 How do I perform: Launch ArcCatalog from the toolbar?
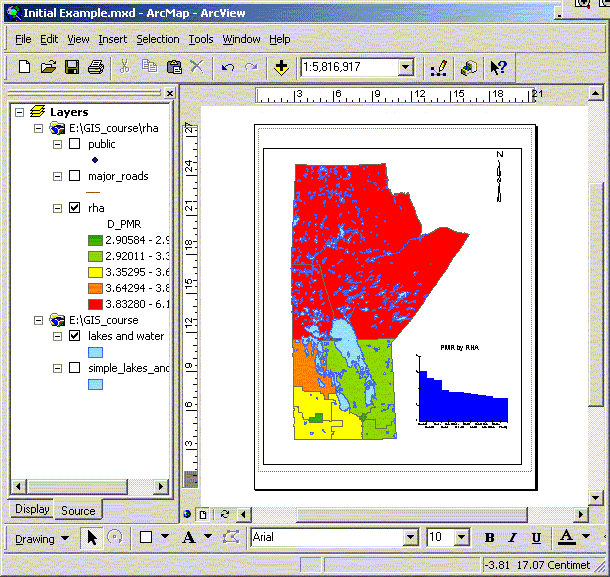(468, 67)
